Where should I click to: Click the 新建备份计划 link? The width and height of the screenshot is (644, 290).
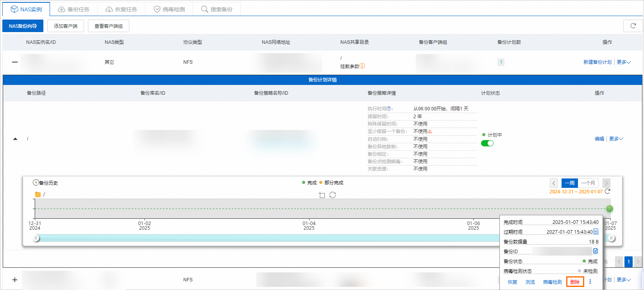point(597,62)
